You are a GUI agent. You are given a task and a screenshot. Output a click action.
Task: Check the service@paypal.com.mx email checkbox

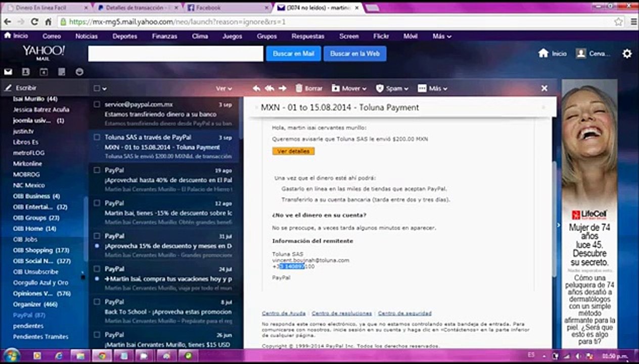coord(97,105)
